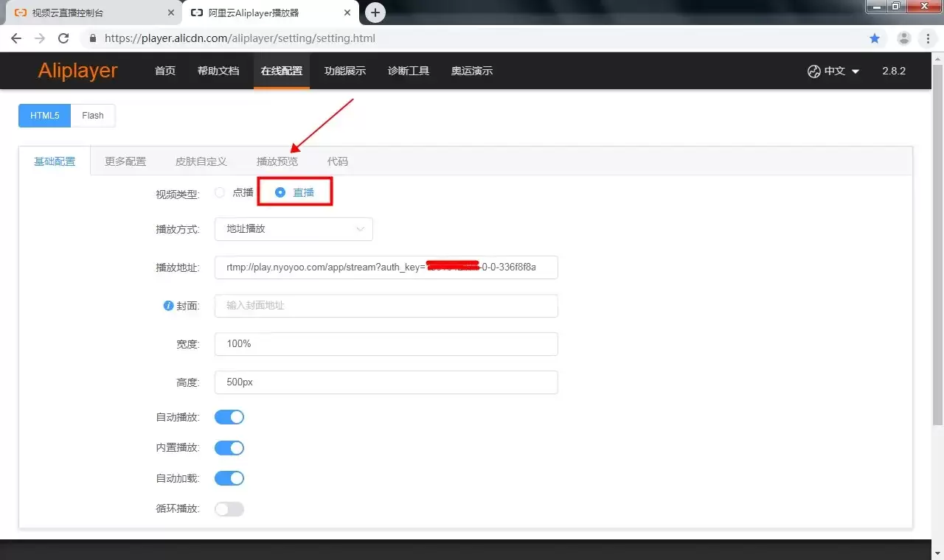Open a new tab with plus icon
The width and height of the screenshot is (944, 560).
[x=375, y=13]
